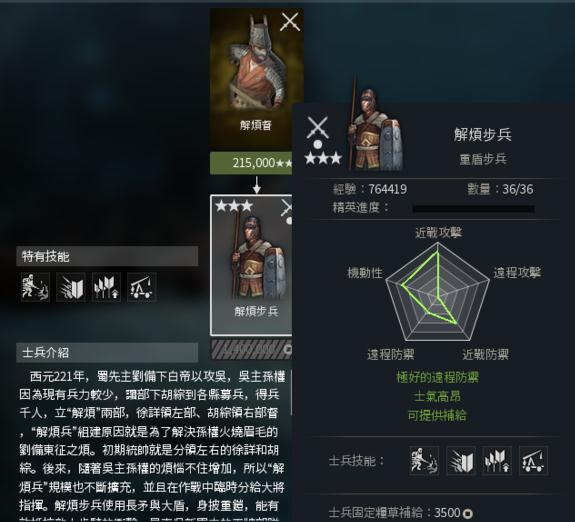Click the 士兵介紹 section header
Screen dimensions: 575x522
coord(107,353)
